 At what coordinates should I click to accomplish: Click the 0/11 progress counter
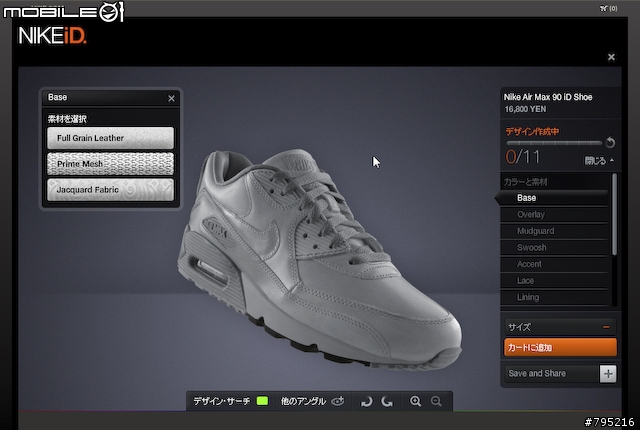coord(523,157)
